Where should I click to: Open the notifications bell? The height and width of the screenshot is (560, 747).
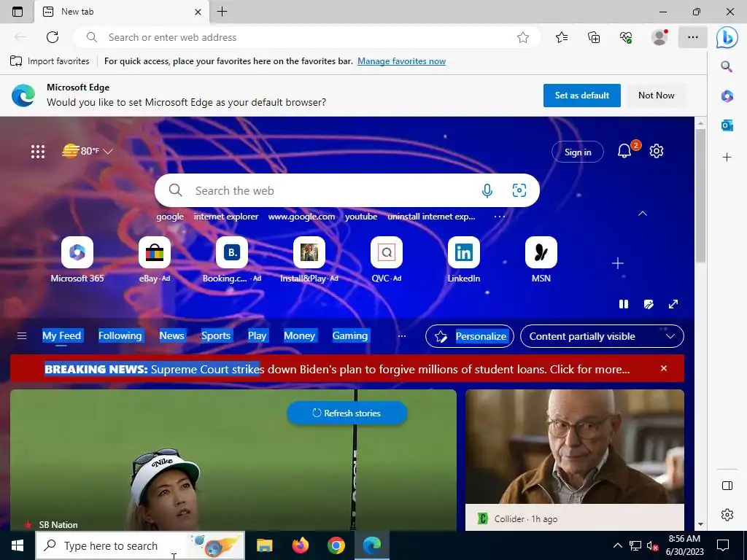pyautogui.click(x=624, y=151)
